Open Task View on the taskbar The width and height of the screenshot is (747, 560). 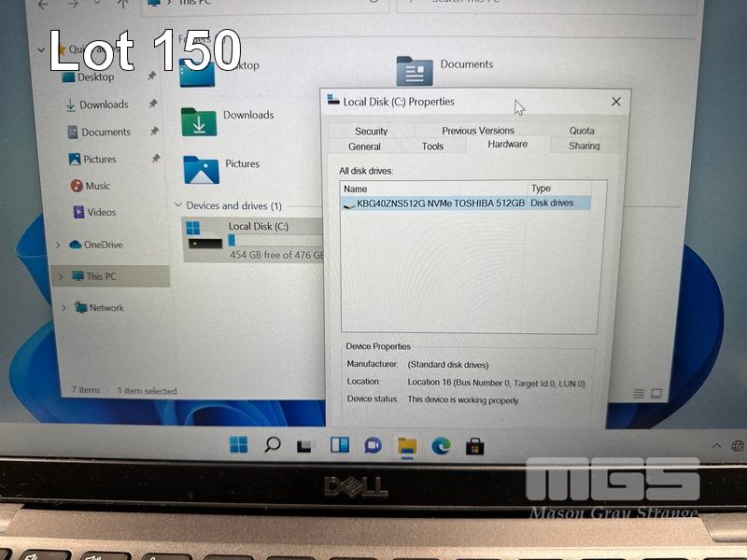tap(304, 446)
